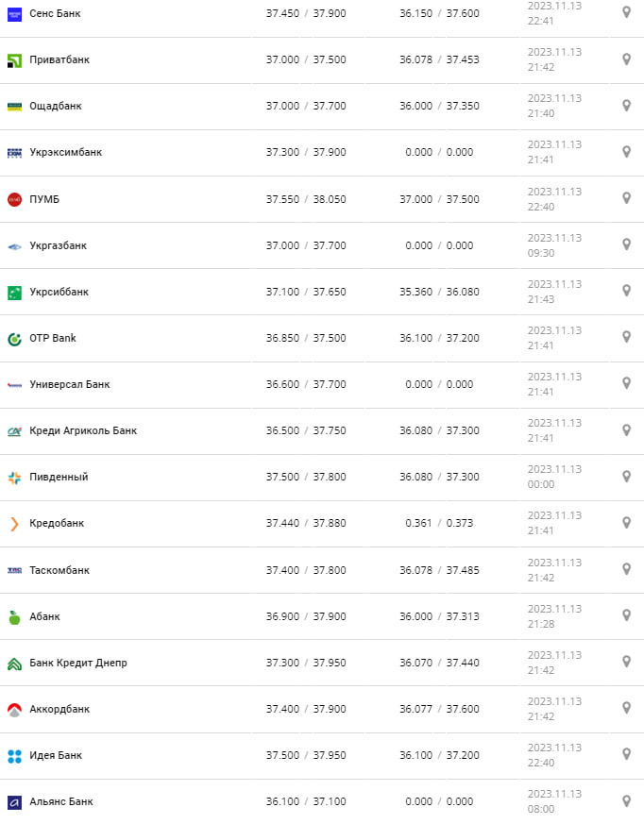The width and height of the screenshot is (644, 824).
Task: Select the Укргазбанк bank name
Action: click(x=59, y=245)
